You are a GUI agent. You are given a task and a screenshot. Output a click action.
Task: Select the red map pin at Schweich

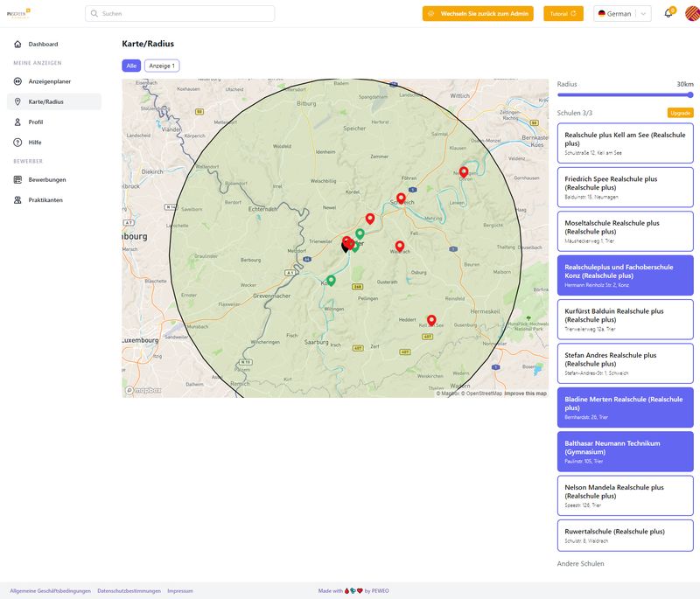[x=401, y=198]
